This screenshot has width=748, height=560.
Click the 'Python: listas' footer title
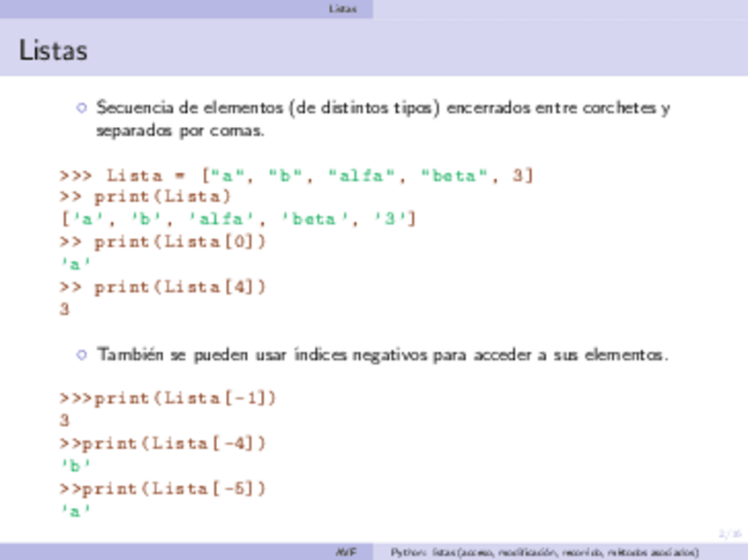545,553
